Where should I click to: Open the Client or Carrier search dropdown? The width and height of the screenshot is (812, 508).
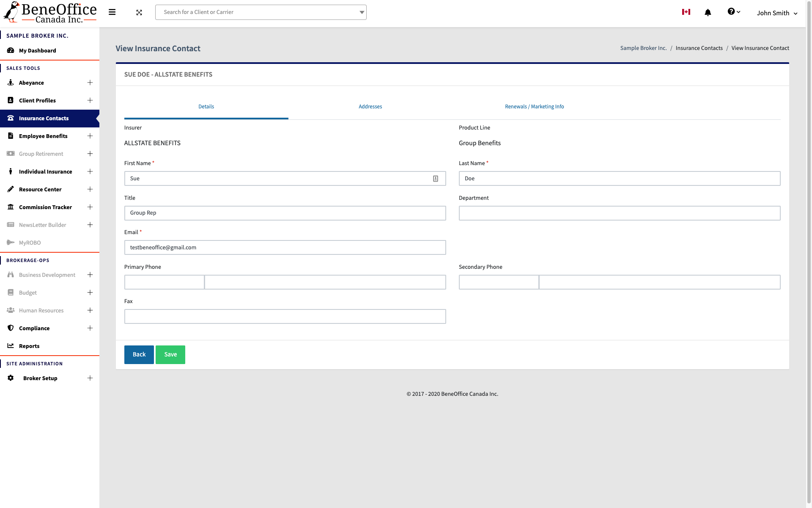(362, 12)
